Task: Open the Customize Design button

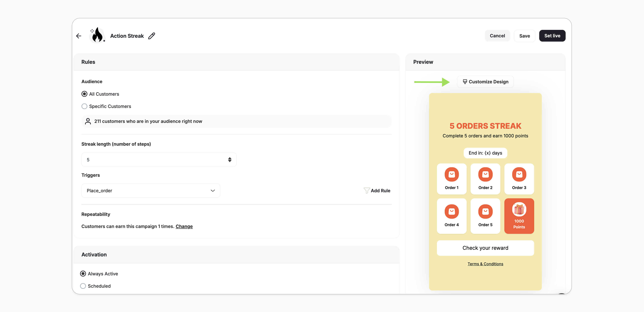Action: point(485,82)
